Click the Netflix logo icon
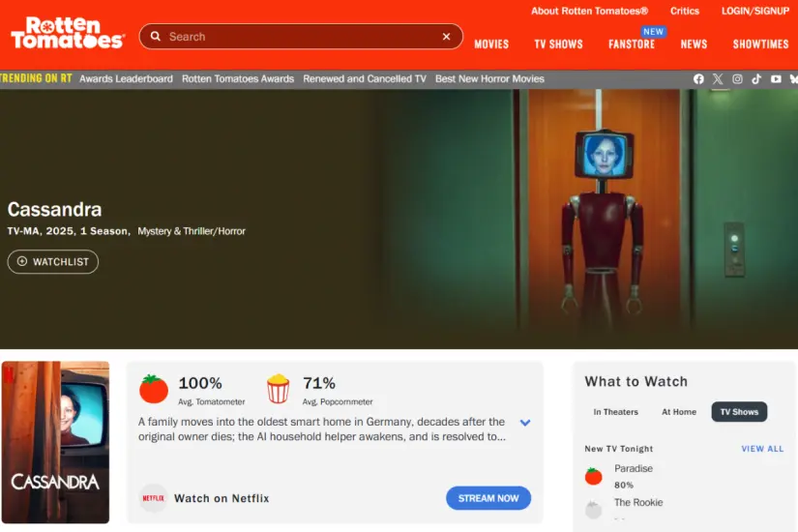 coord(153,498)
